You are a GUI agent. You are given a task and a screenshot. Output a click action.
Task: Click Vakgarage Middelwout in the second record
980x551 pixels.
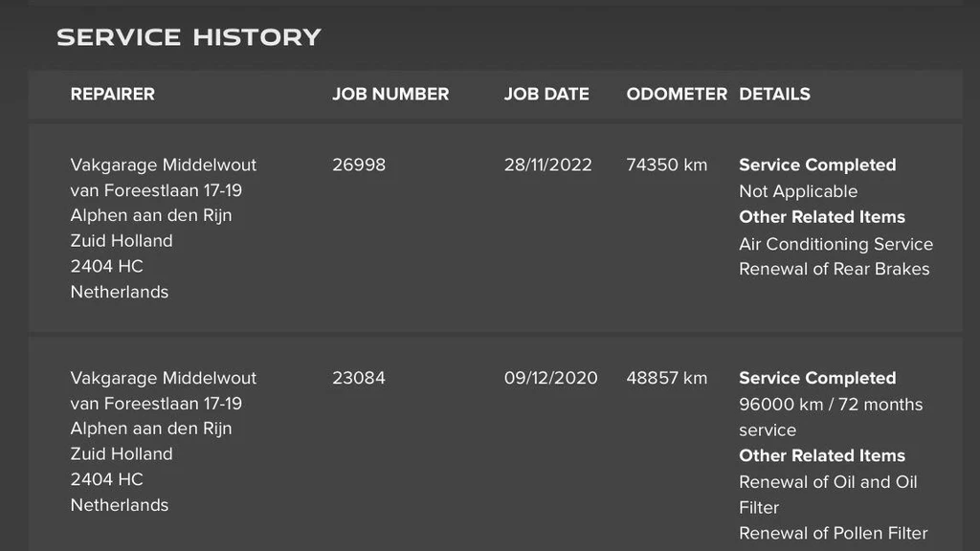(164, 378)
